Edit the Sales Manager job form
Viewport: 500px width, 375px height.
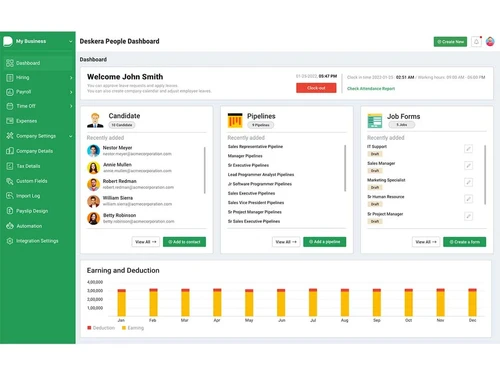(468, 165)
